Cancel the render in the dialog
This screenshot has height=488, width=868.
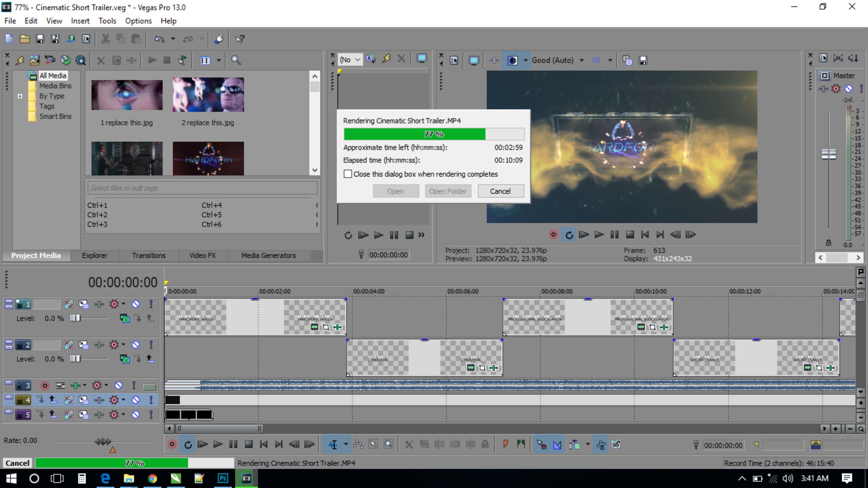500,191
